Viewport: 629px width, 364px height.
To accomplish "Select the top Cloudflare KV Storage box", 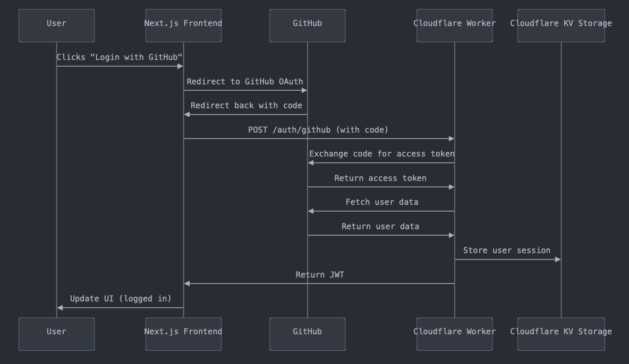I will 561,25.
